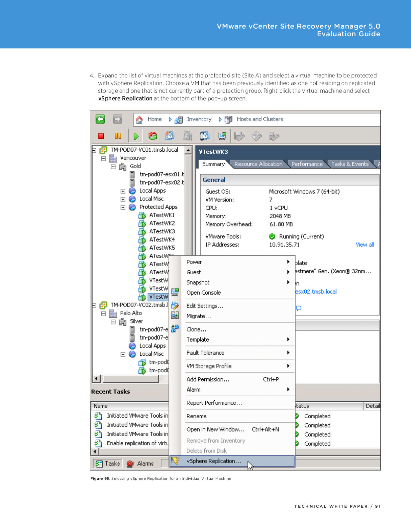Open Snapshot Manager from the toolbar
Screen dimensions: 411x532
[205, 136]
